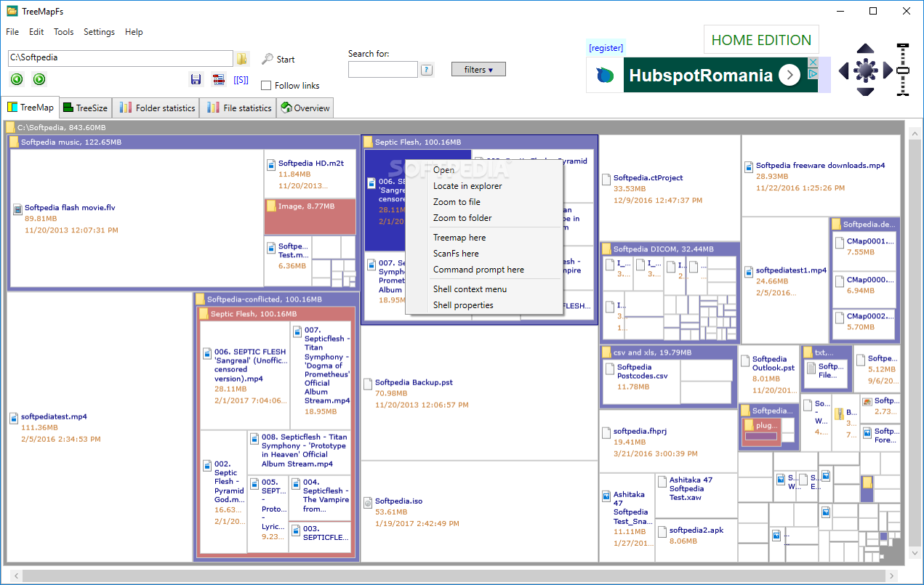
Task: Open the Edit menu
Action: click(36, 32)
